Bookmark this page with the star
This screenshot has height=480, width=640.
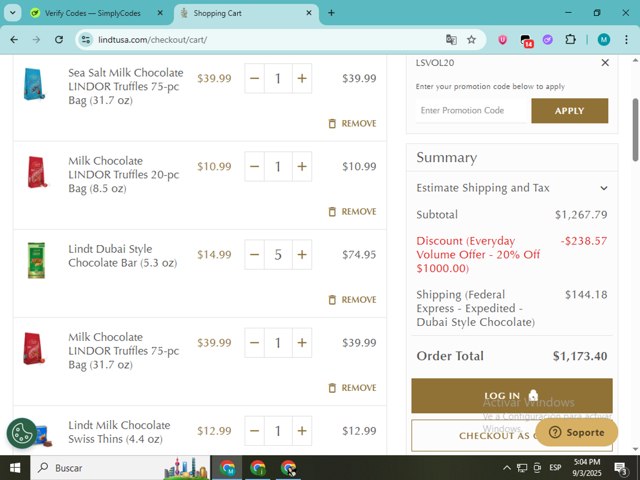pyautogui.click(x=471, y=40)
